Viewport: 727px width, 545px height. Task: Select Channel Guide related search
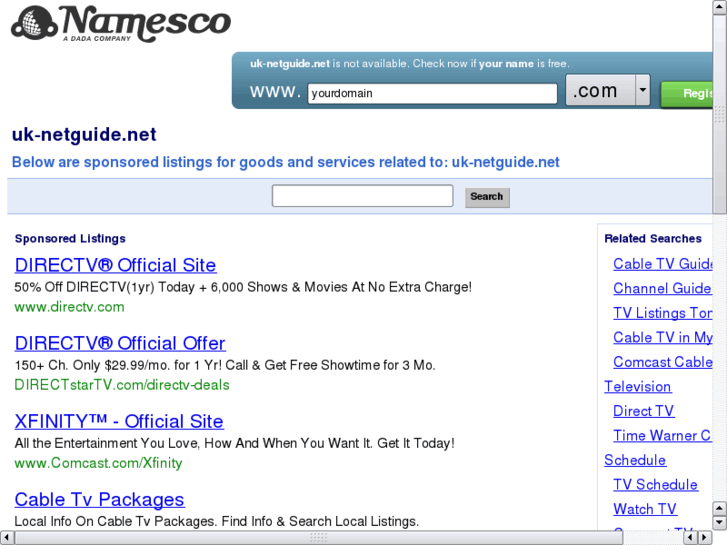[662, 289]
